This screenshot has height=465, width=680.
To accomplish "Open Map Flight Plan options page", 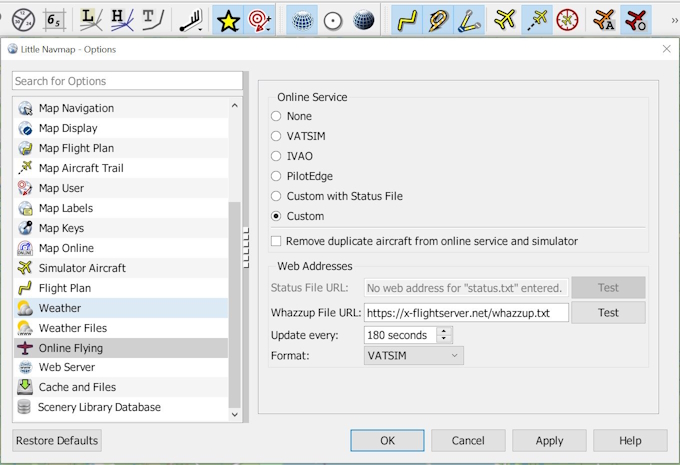I will (121, 148).
